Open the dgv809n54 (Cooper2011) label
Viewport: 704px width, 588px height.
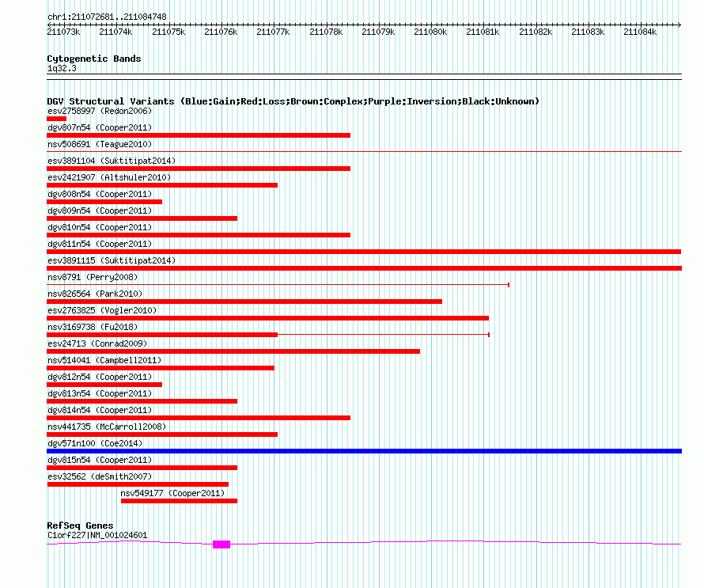tap(100, 211)
